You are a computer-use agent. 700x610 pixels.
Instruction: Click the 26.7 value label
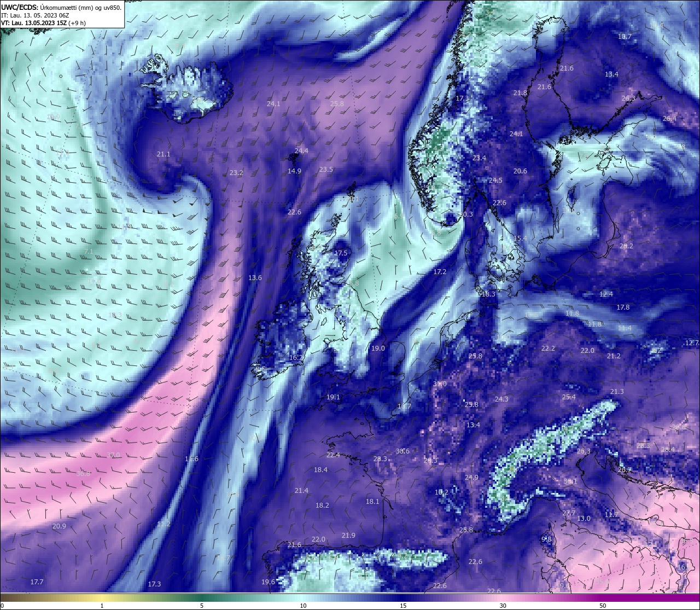pyautogui.click(x=625, y=469)
